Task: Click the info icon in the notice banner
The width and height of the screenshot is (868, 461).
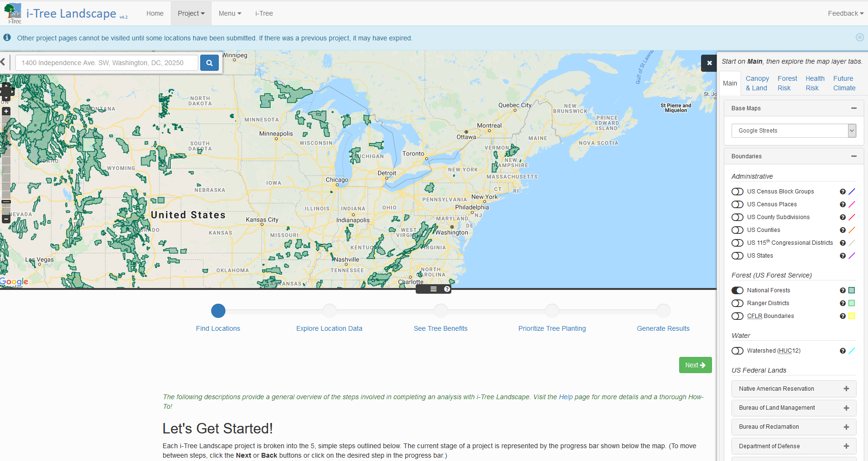Action: click(x=7, y=38)
